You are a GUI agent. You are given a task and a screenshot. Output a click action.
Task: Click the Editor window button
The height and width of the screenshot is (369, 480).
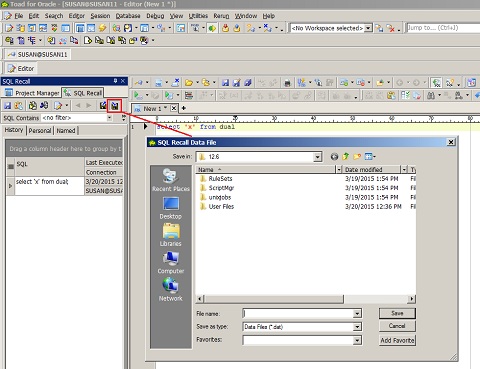[21, 68]
